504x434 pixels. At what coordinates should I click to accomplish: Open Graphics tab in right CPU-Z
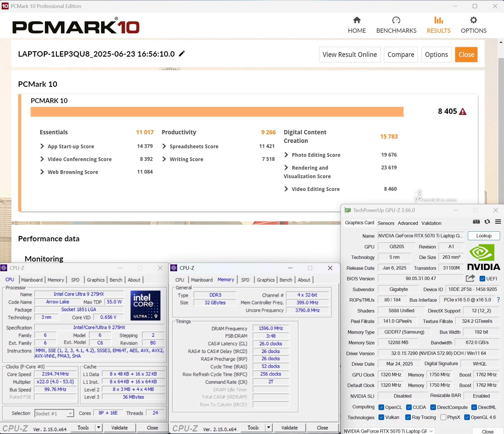(x=266, y=280)
